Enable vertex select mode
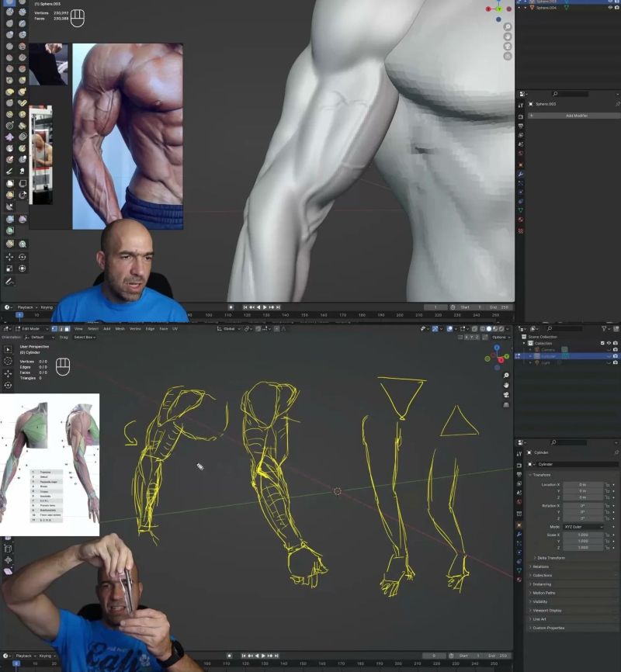The height and width of the screenshot is (672, 621). (x=54, y=329)
